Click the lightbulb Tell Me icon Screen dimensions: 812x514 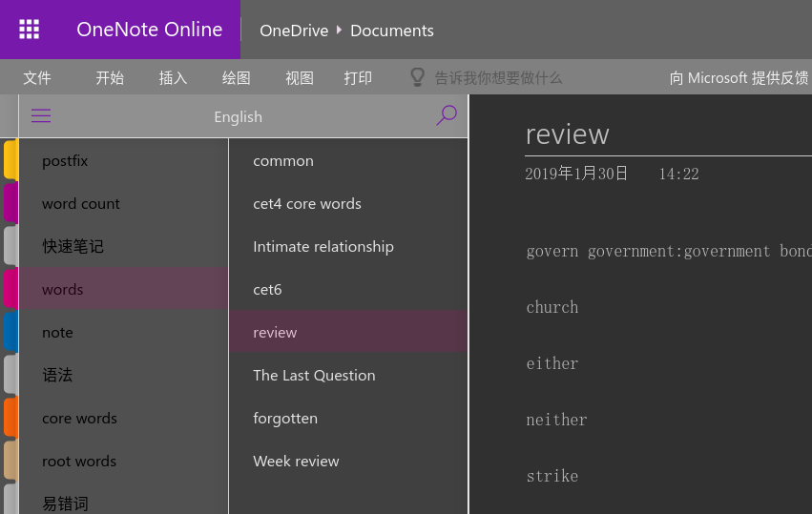pos(417,77)
